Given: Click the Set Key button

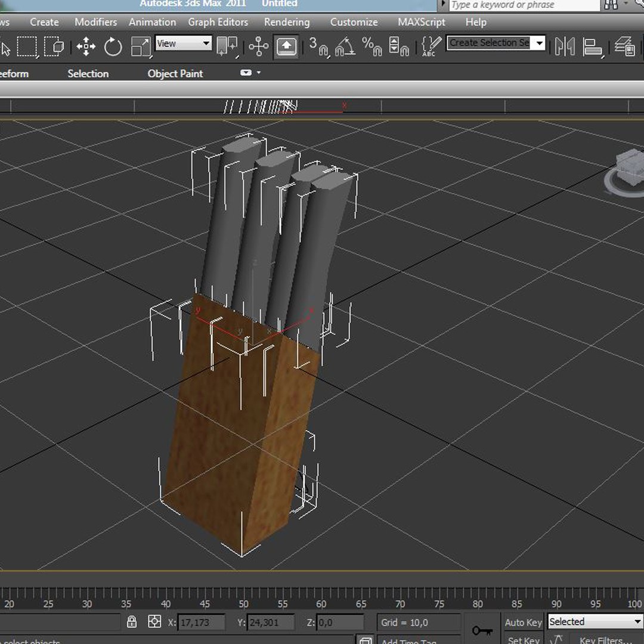Looking at the screenshot, I should pos(524,639).
